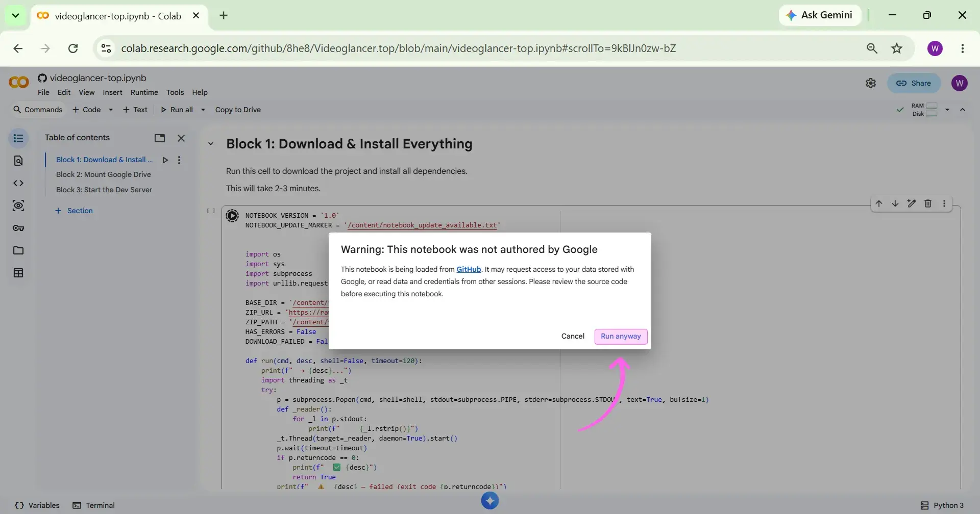Open Files folder icon in sidebar
This screenshot has height=514, width=980.
(18, 250)
